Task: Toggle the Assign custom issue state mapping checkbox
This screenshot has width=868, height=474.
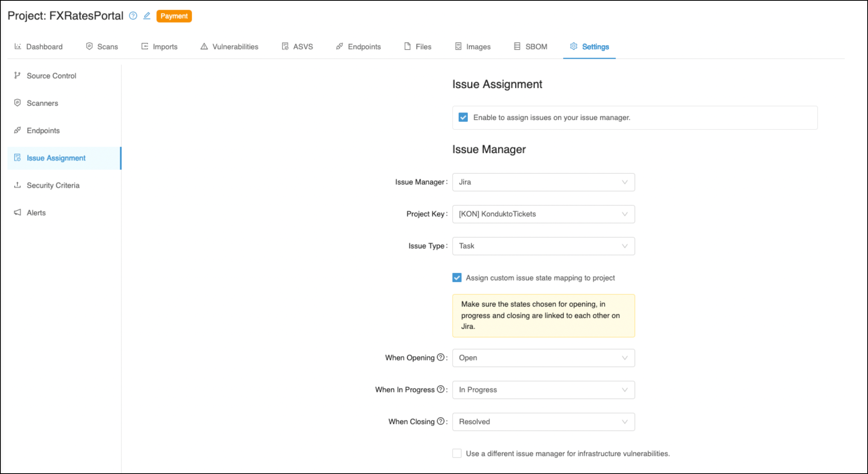Action: click(x=457, y=278)
